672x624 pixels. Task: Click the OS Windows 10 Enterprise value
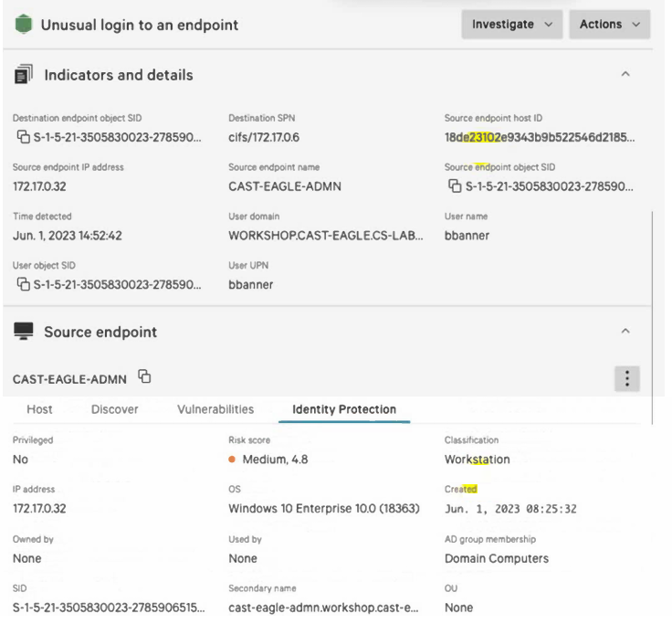(324, 509)
